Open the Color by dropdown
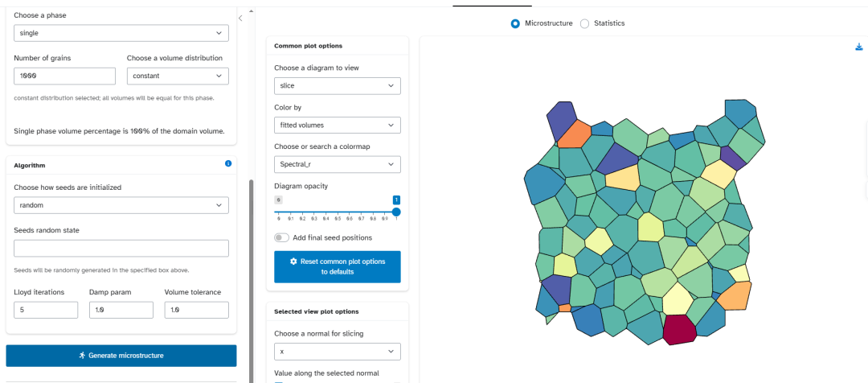 click(x=338, y=126)
